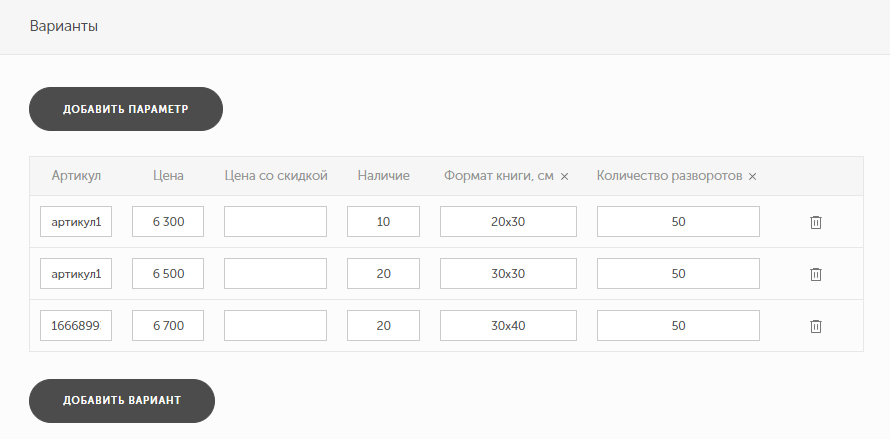Image resolution: width=890 pixels, height=439 pixels.
Task: Click the 'Цена' column header
Action: (168, 176)
